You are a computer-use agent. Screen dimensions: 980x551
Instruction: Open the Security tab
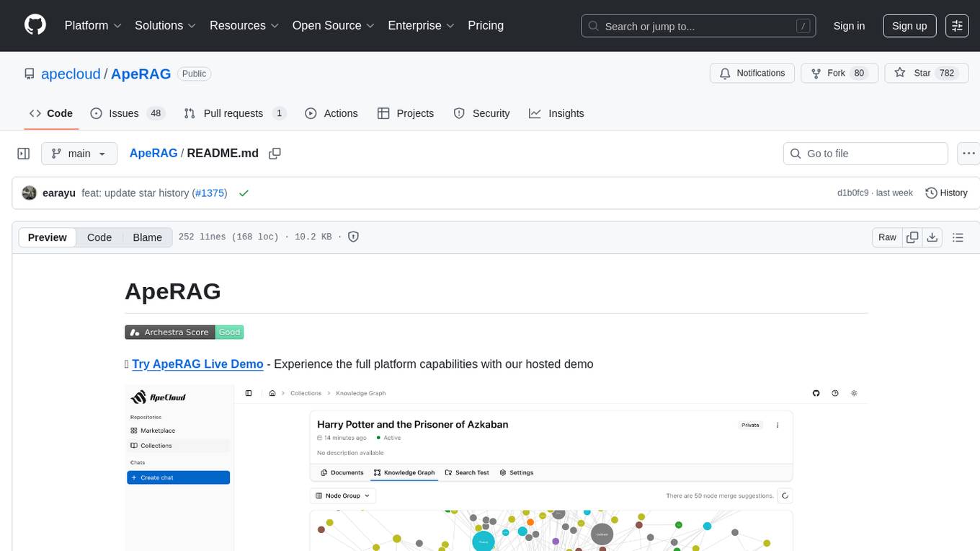point(481,113)
